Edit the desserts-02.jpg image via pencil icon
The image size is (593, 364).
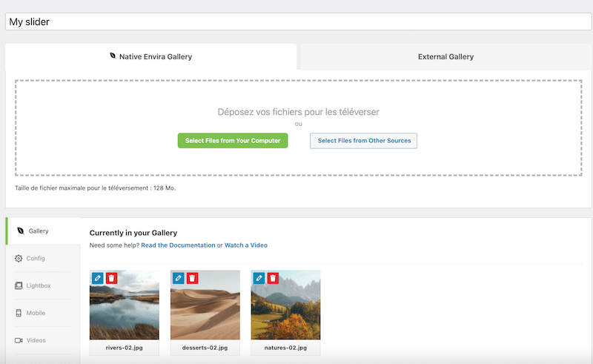178,278
